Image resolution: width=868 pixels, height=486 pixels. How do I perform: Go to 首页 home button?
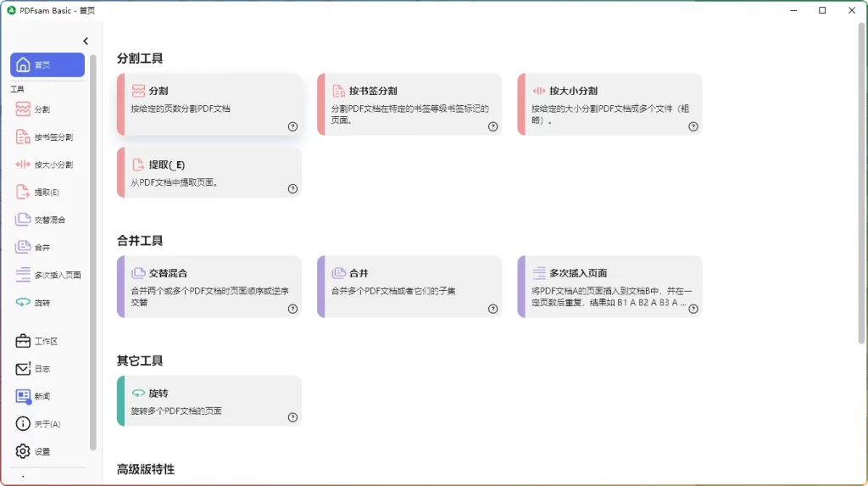point(47,65)
